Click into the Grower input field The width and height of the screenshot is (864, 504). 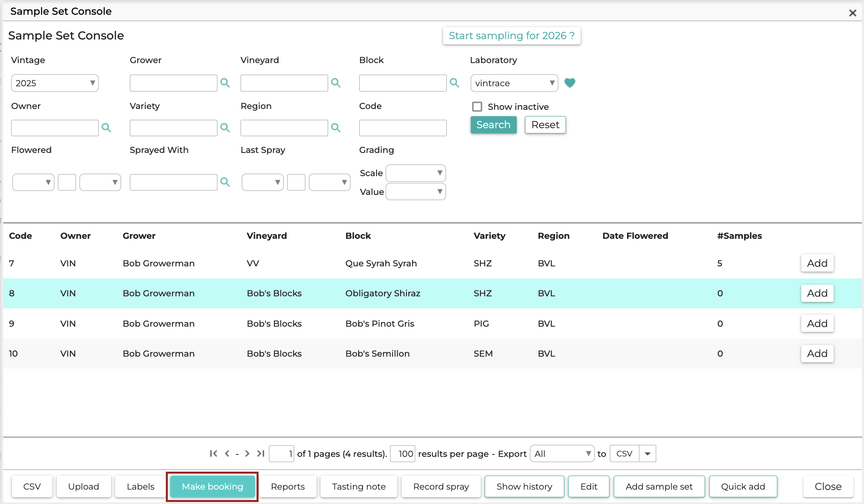click(173, 83)
